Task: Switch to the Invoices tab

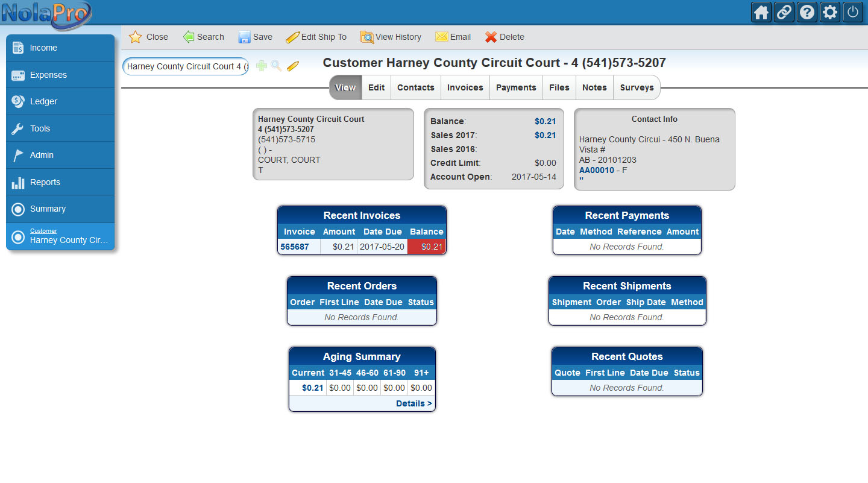Action: [x=465, y=87]
